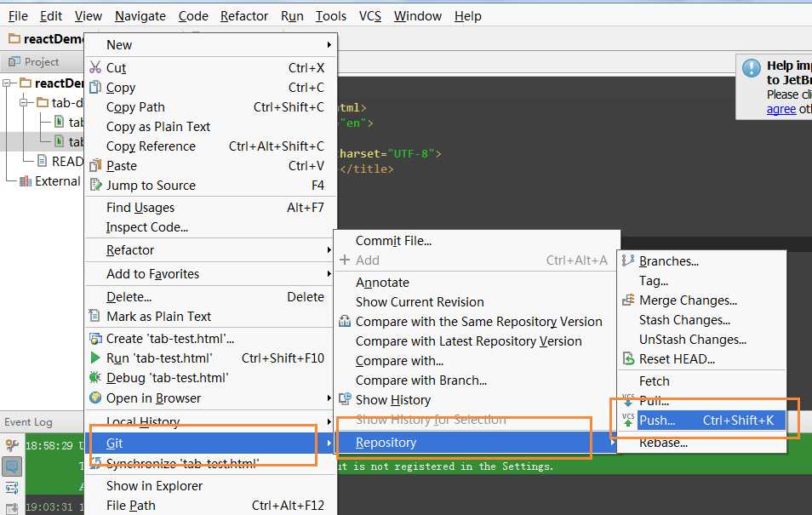Click the Paste clipboard icon
This screenshot has height=515, width=812.
[95, 166]
